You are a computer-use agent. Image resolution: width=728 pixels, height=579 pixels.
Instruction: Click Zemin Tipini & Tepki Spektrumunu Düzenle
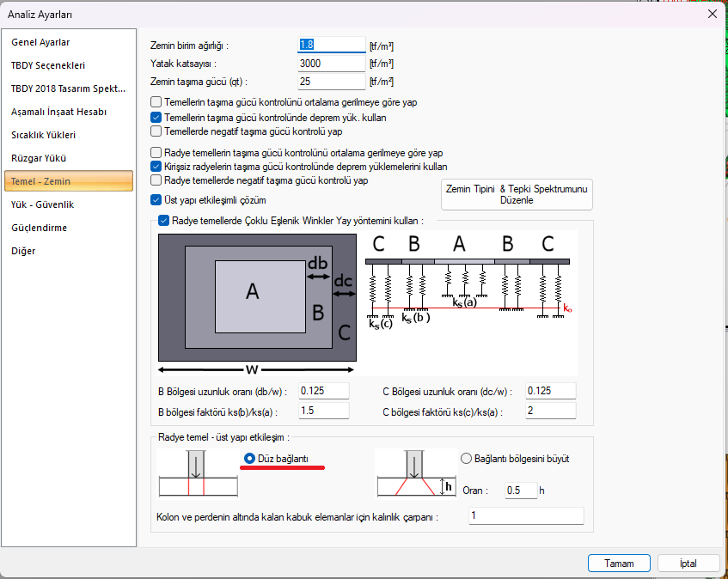click(x=517, y=194)
